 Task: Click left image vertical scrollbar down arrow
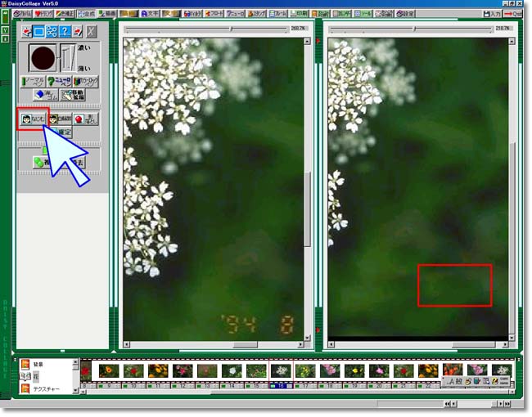(307, 338)
